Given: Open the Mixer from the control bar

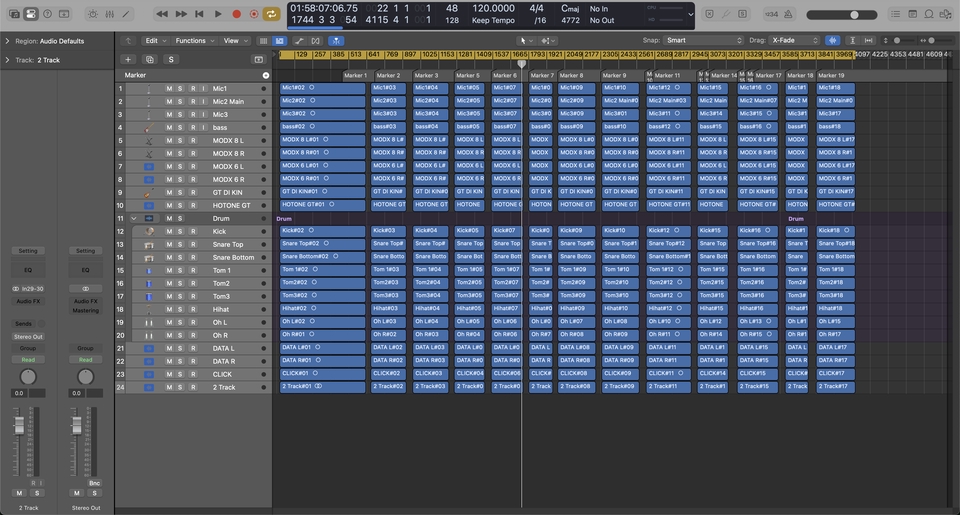Looking at the screenshot, I should pos(109,14).
